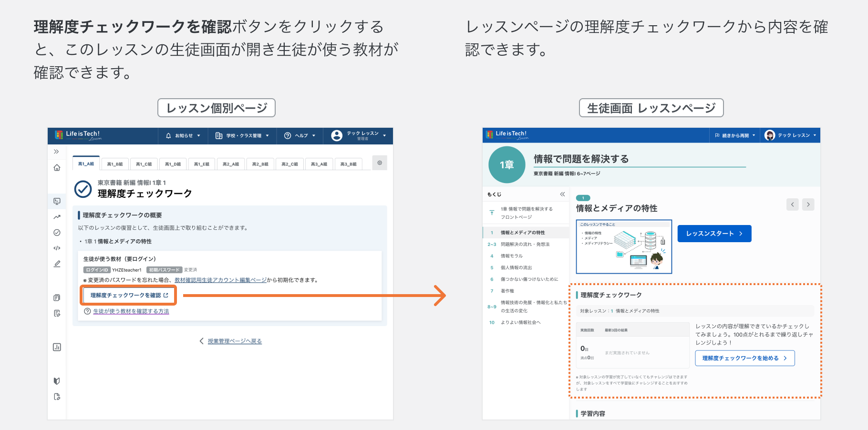Click 理解度チェックワークを確認 button

[129, 295]
